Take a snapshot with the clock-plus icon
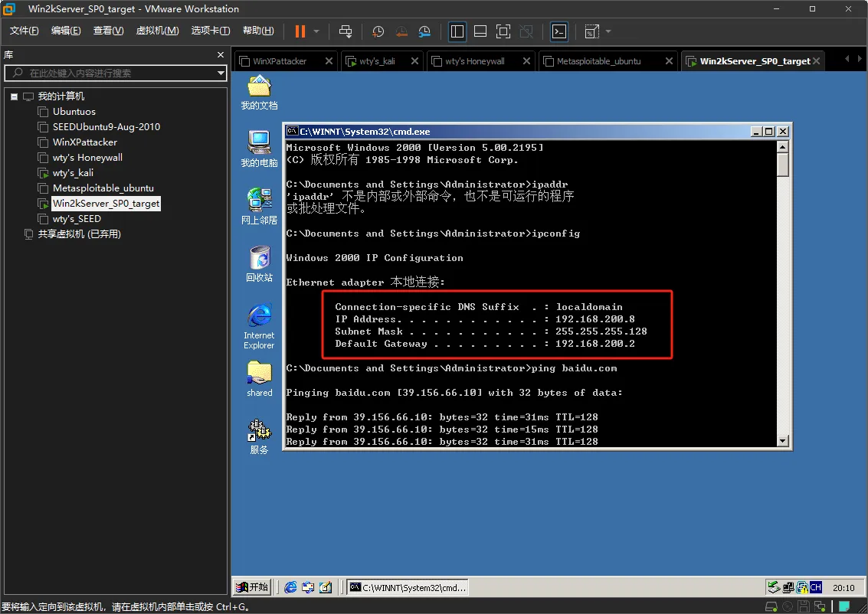 pos(378,31)
